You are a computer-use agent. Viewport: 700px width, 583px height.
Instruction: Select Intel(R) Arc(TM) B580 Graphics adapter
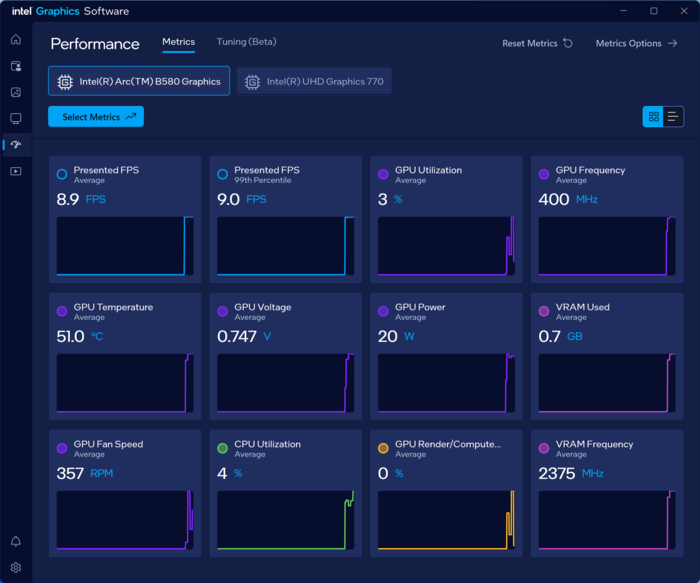[139, 81]
